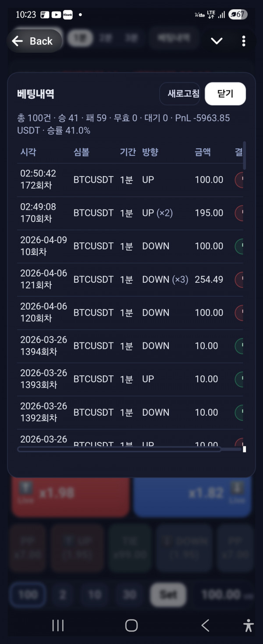Tap Android back navigation icon

pyautogui.click(x=205, y=626)
